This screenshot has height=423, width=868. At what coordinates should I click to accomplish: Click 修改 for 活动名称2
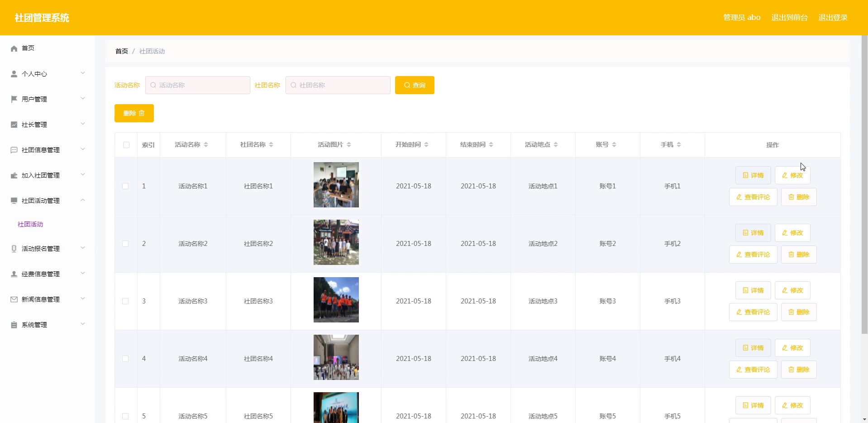pyautogui.click(x=792, y=233)
